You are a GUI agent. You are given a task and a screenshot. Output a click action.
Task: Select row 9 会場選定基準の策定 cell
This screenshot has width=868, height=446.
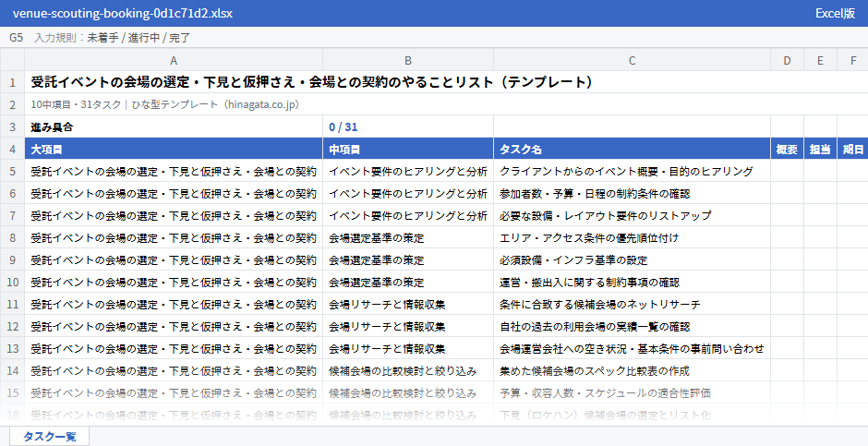pos(408,259)
